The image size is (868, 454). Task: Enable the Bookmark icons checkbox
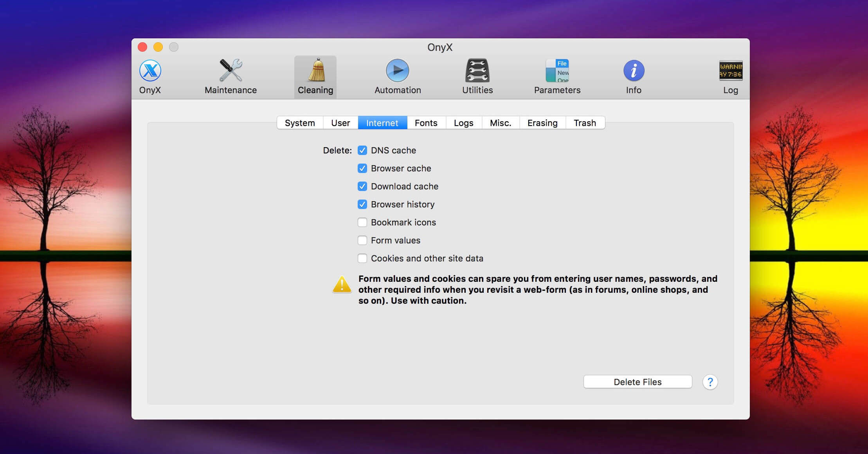pyautogui.click(x=362, y=222)
